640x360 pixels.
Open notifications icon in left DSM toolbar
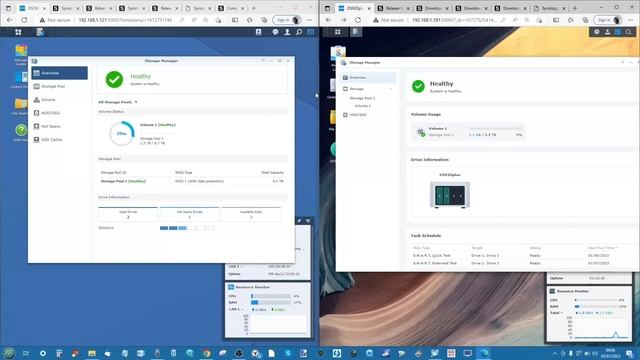[276, 32]
